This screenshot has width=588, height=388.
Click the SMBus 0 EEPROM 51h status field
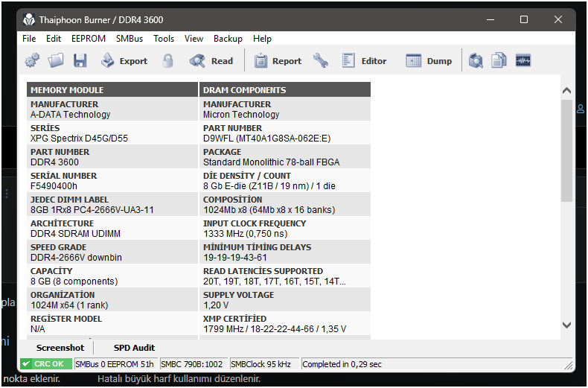[115, 364]
